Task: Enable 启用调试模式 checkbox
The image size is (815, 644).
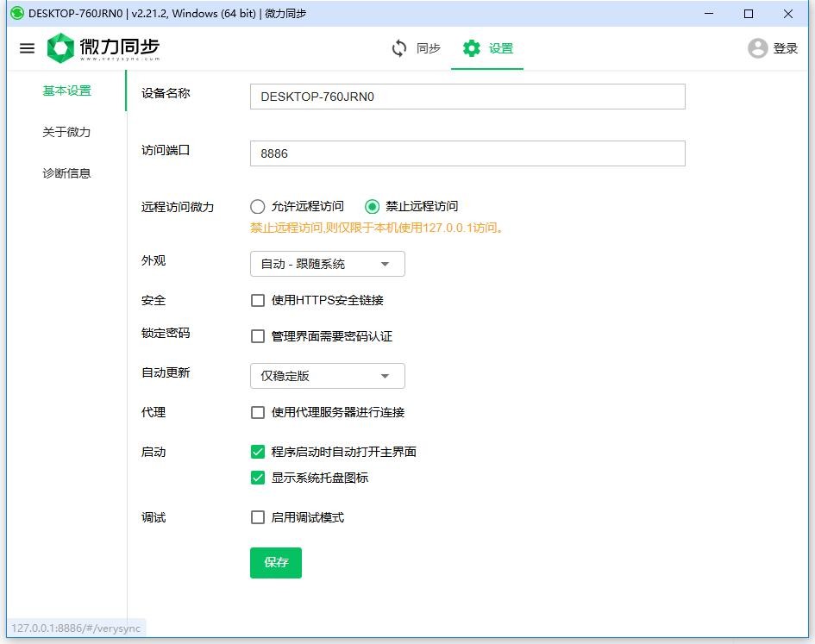Action: (x=257, y=517)
